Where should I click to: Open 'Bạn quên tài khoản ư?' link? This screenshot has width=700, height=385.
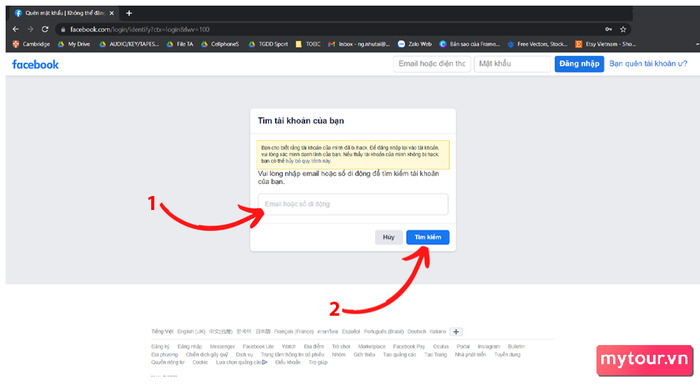pyautogui.click(x=648, y=63)
